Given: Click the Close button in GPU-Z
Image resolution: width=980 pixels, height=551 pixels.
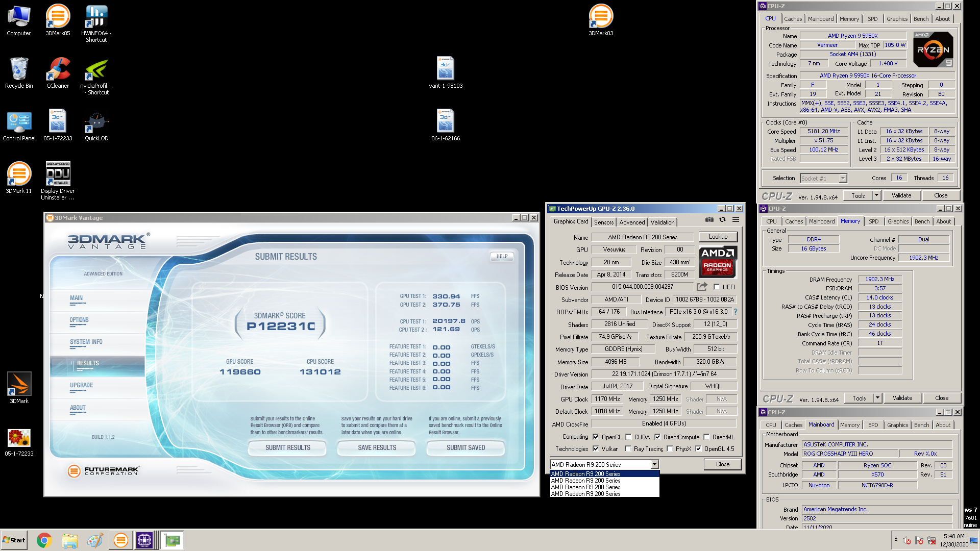Looking at the screenshot, I should coord(723,464).
